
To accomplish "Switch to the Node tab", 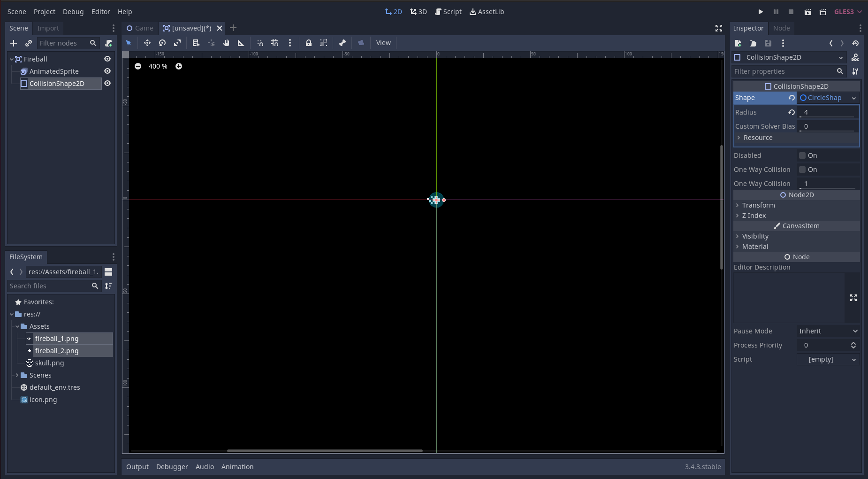I will click(x=781, y=28).
